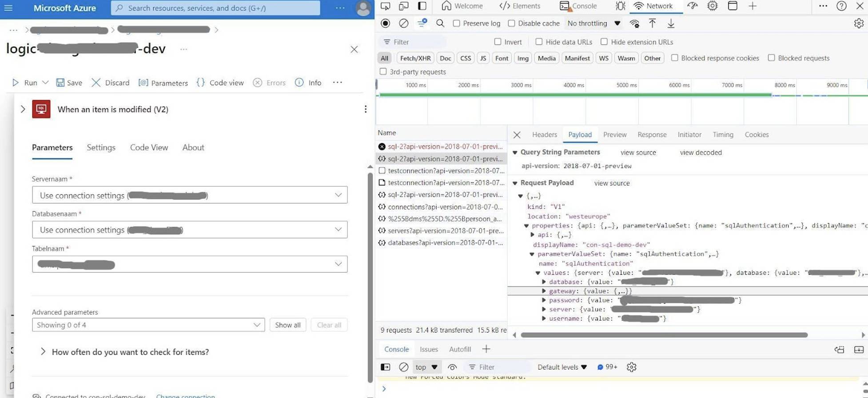The height and width of the screenshot is (398, 868).
Task: Open Servernaam connection settings dropdown
Action: pyautogui.click(x=190, y=195)
